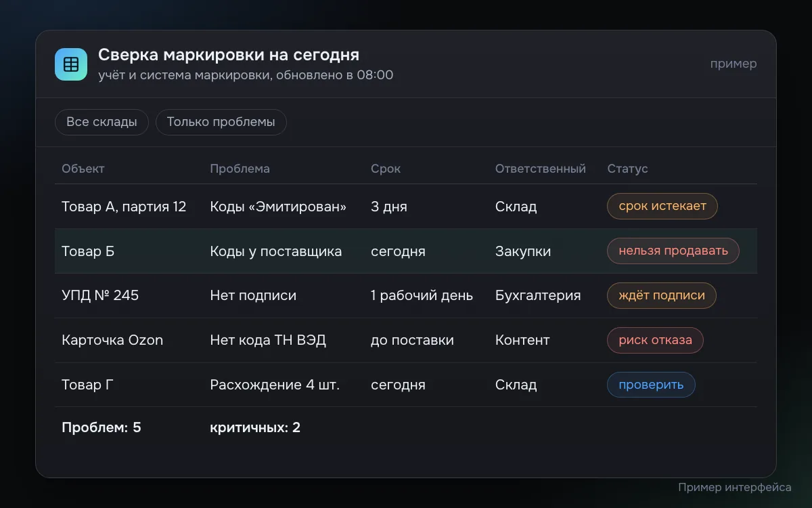Open the «УПД № 245» row
The height and width of the screenshot is (508, 812).
coord(406,295)
